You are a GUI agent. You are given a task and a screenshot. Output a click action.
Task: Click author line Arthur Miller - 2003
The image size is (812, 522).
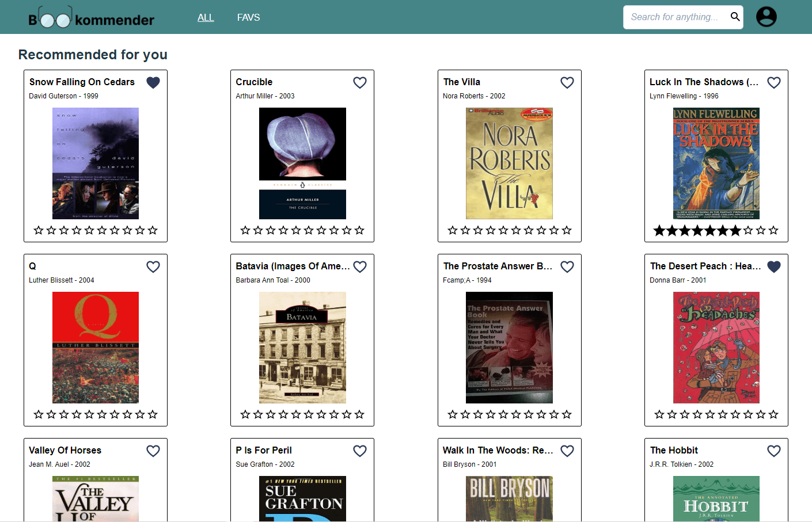265,96
